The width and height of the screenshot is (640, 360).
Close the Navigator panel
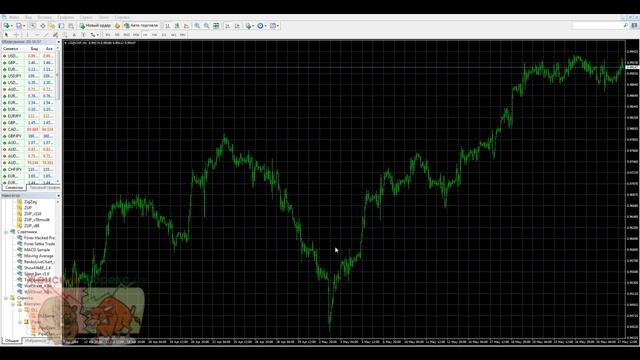tap(58, 196)
